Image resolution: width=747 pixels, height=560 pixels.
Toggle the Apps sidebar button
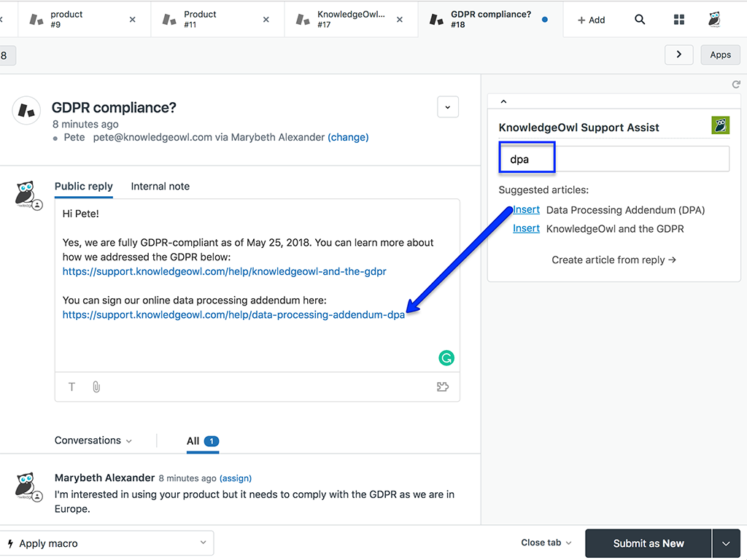point(720,55)
